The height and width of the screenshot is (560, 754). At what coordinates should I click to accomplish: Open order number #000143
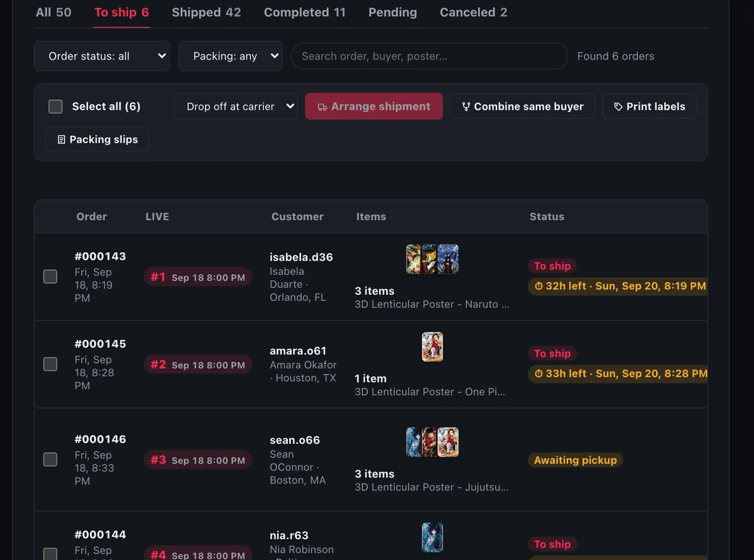point(100,256)
